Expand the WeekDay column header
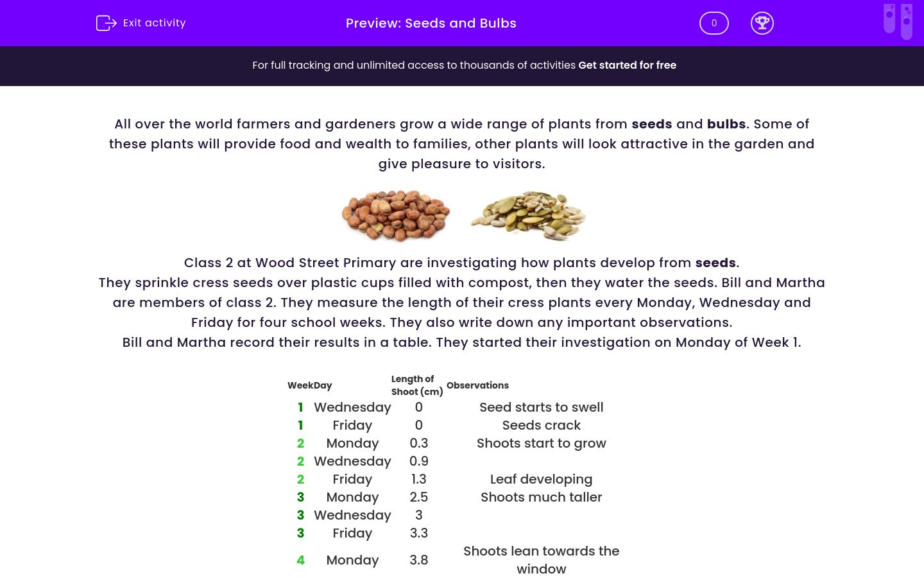 pos(310,385)
